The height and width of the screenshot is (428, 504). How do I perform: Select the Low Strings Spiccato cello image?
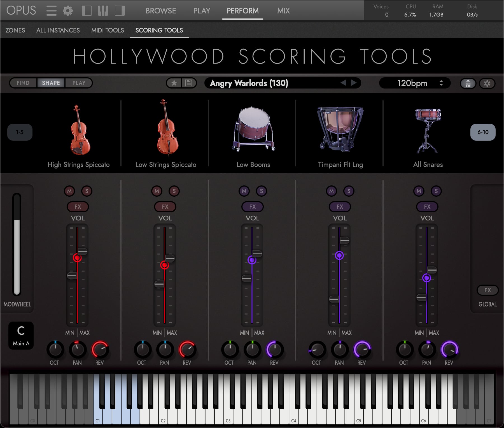[167, 127]
